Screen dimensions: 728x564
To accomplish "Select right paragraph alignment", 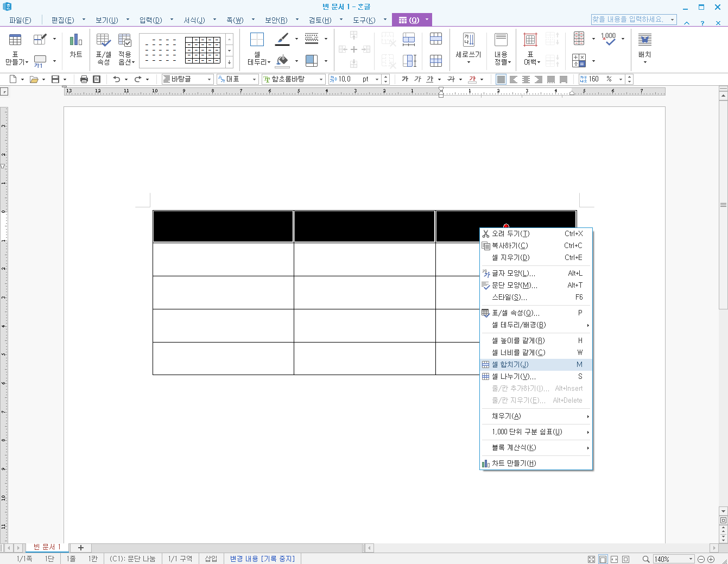I will coord(539,79).
